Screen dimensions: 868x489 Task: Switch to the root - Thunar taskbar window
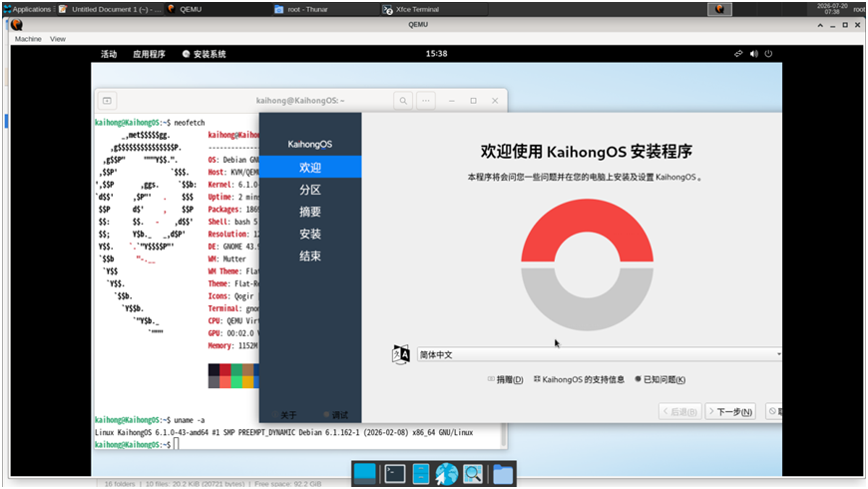point(325,9)
